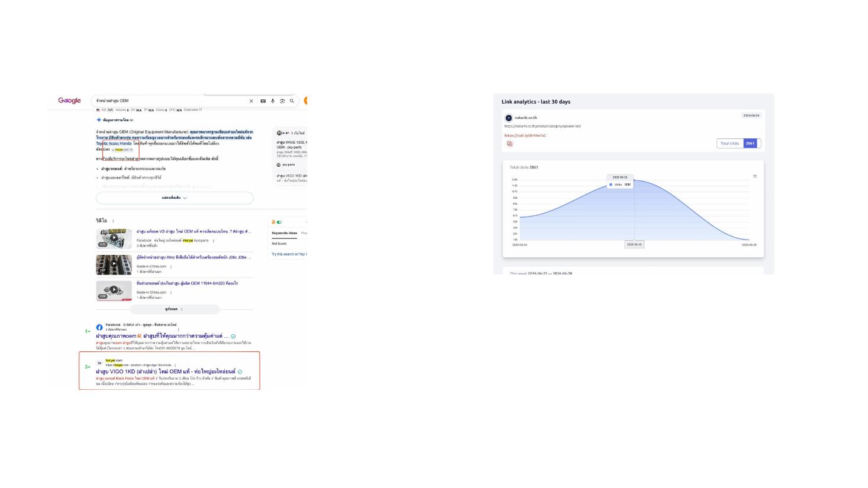
Task: Expand AI overview with show more button
Action: (x=175, y=198)
